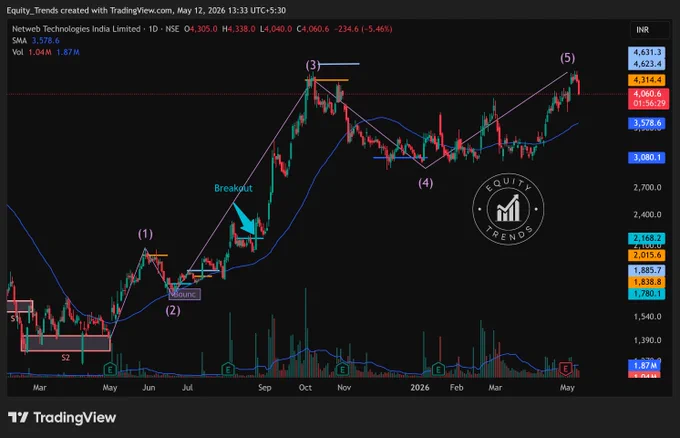Click the 2,400.0 price scale value
Image resolution: width=680 pixels, height=438 pixels.
pos(647,215)
